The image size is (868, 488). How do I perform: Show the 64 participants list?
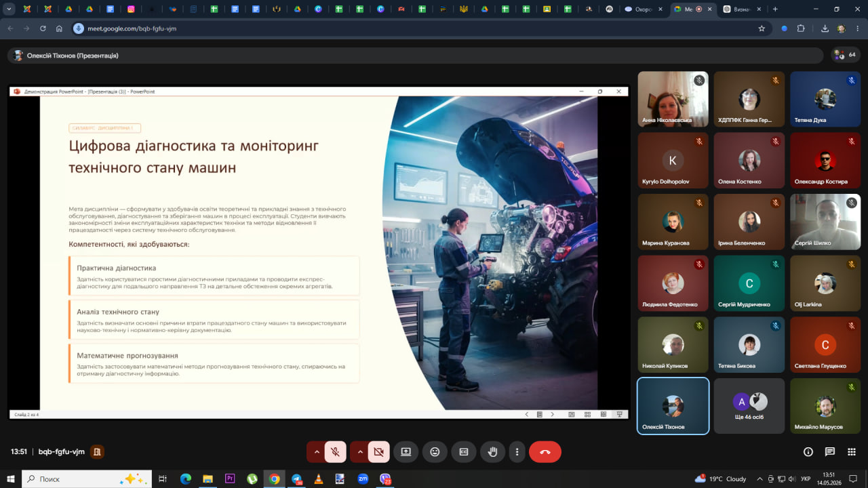click(x=846, y=55)
